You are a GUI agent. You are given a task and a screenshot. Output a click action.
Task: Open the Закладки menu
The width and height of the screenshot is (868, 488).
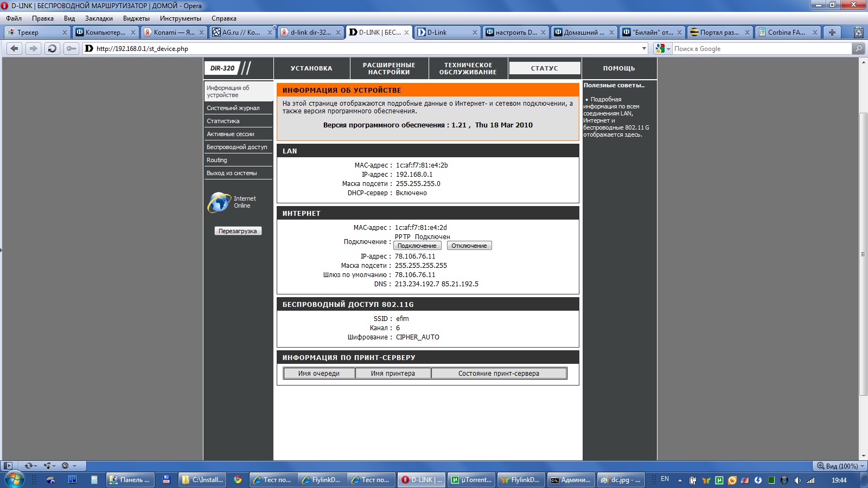[x=99, y=18]
